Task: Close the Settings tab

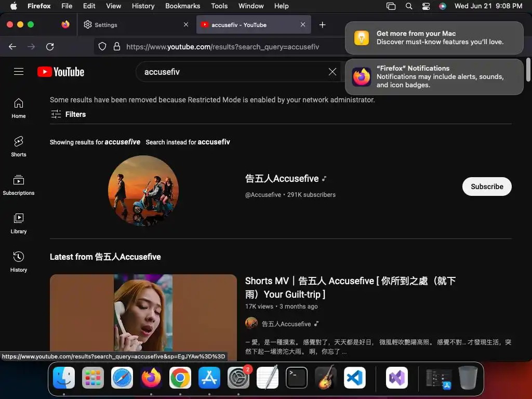Action: pos(186,24)
